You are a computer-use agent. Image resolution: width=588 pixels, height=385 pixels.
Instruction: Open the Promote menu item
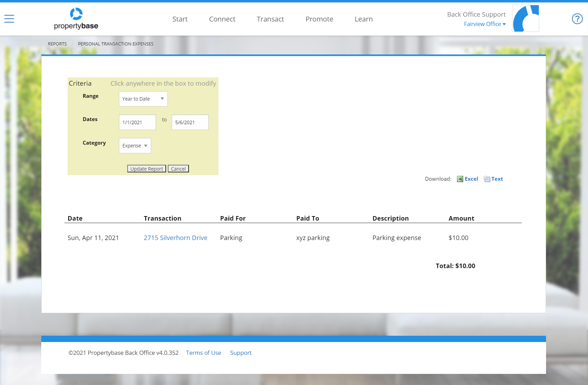click(x=319, y=19)
